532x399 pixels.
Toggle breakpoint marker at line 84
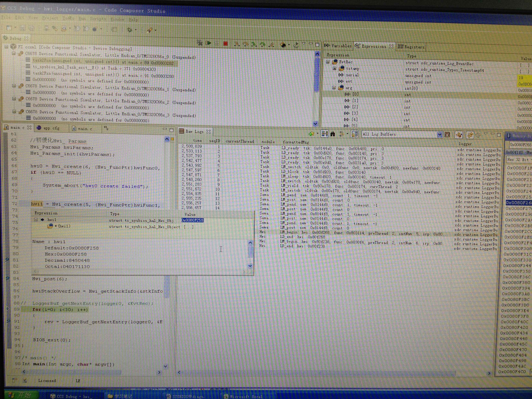7,278
